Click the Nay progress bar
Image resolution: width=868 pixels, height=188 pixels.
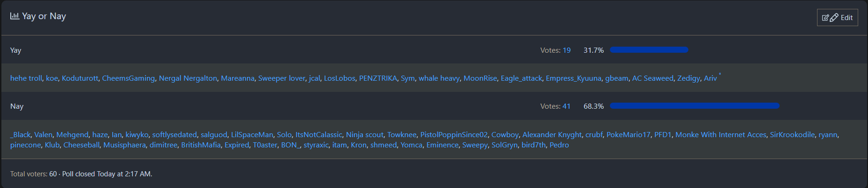pos(694,106)
